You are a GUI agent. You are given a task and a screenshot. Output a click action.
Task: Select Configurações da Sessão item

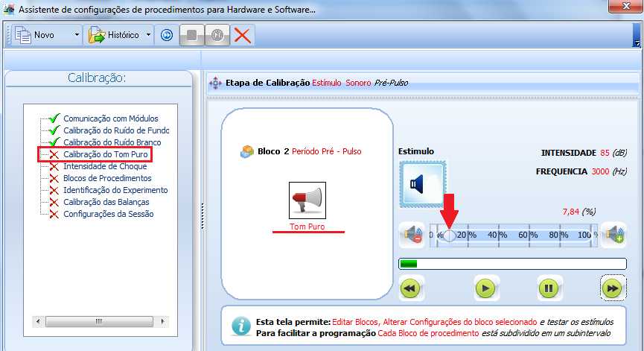coord(109,214)
